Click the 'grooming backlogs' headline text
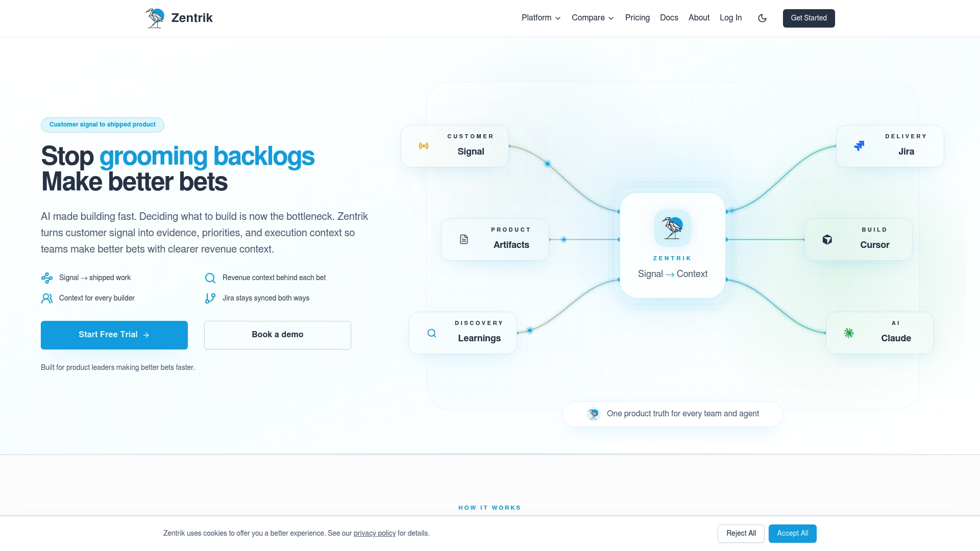Viewport: 980px width, 551px height. (x=207, y=157)
